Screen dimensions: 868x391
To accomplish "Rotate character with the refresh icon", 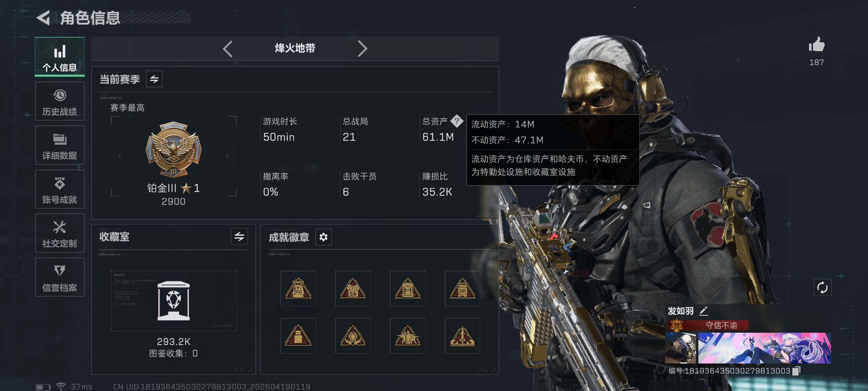I will (822, 287).
